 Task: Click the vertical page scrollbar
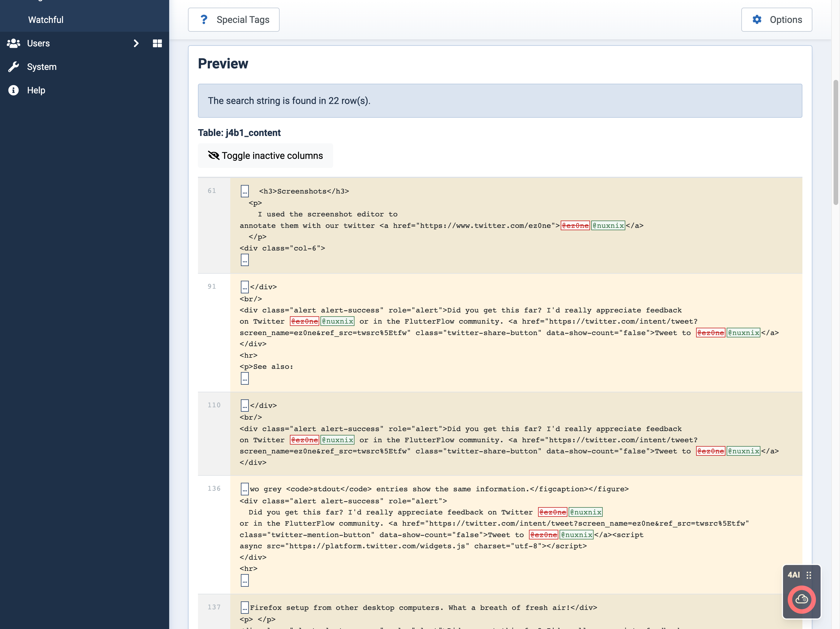835,142
